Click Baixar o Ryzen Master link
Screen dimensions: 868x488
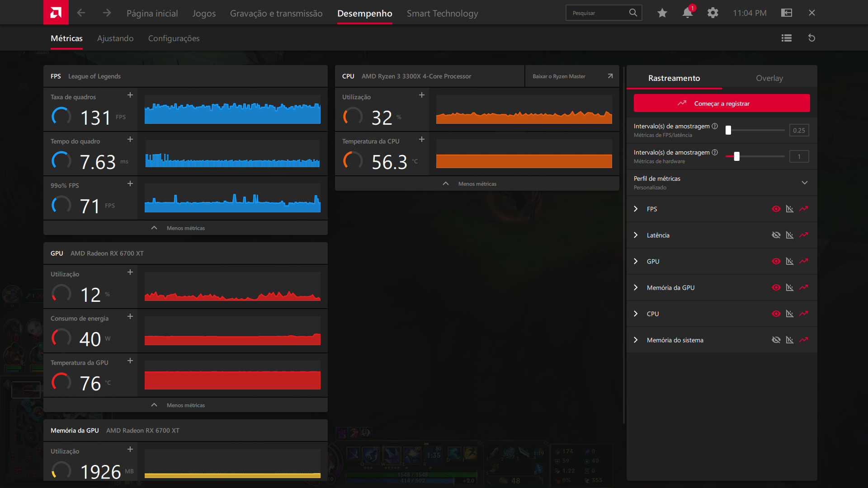click(572, 76)
